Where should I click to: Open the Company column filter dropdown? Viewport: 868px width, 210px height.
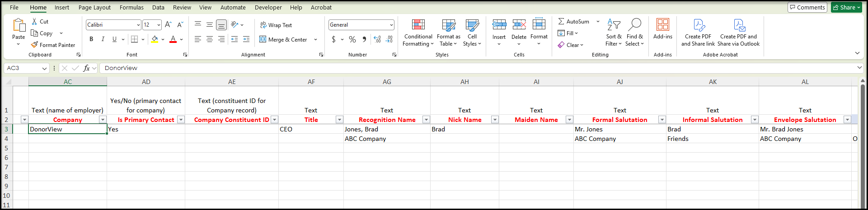(103, 120)
